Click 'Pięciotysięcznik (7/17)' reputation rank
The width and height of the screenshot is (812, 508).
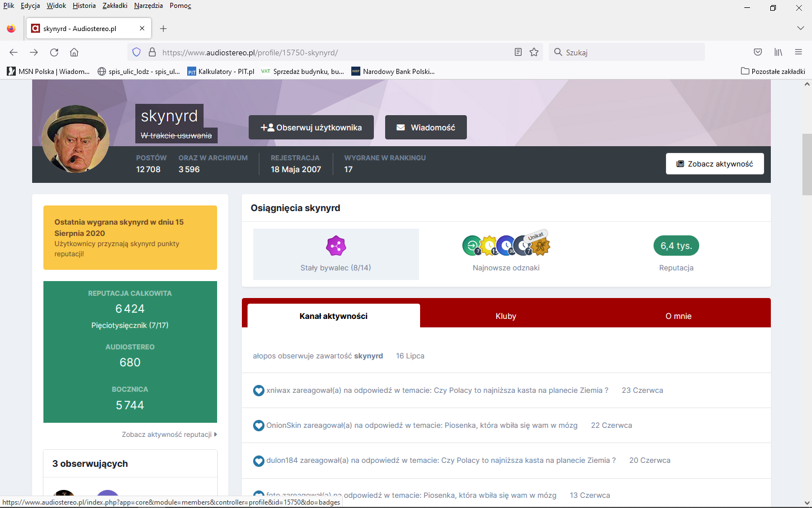[130, 326]
